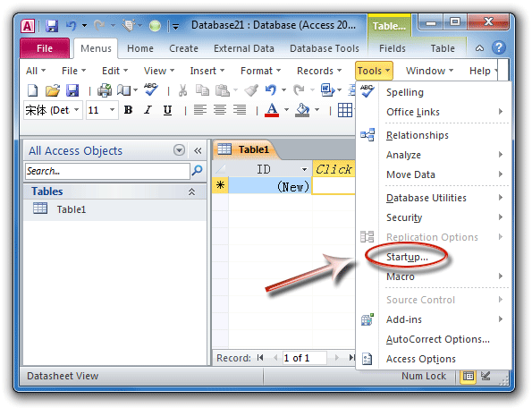Click the File tab
Screen dimensions: 532x408
click(45, 48)
